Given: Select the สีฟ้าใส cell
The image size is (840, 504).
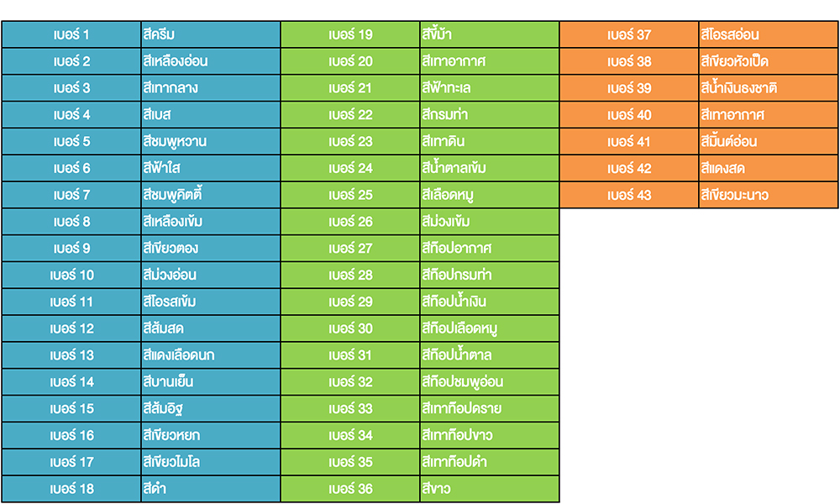Looking at the screenshot, I should click(x=211, y=169).
